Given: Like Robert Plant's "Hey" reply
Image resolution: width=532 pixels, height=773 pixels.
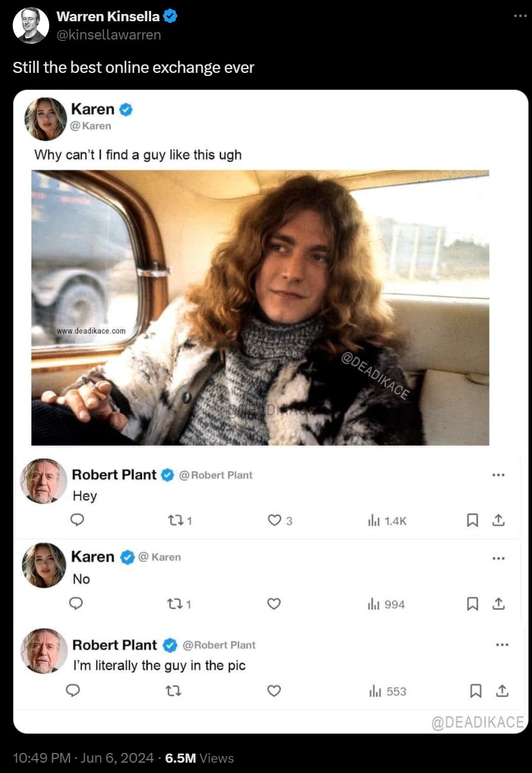Looking at the screenshot, I should [275, 520].
